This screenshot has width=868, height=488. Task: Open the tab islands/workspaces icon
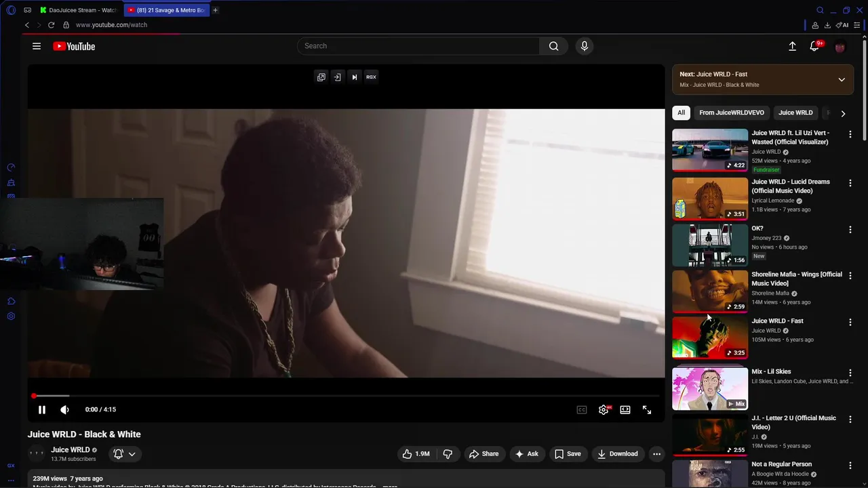point(28,10)
